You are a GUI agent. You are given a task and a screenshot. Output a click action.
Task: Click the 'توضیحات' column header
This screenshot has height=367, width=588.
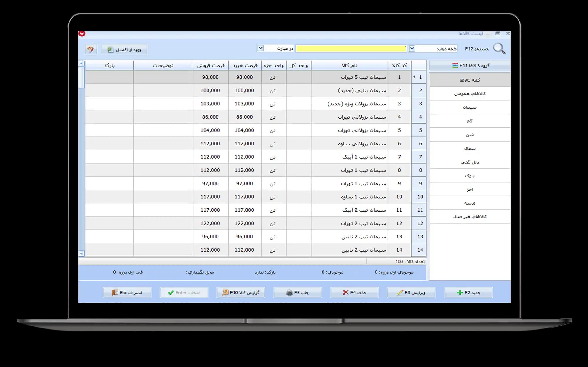click(x=163, y=65)
